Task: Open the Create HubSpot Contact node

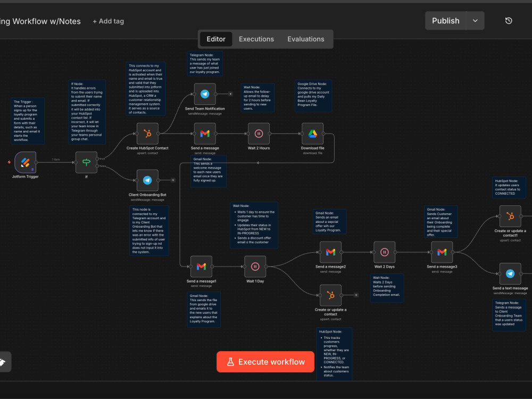Action: pos(147,134)
